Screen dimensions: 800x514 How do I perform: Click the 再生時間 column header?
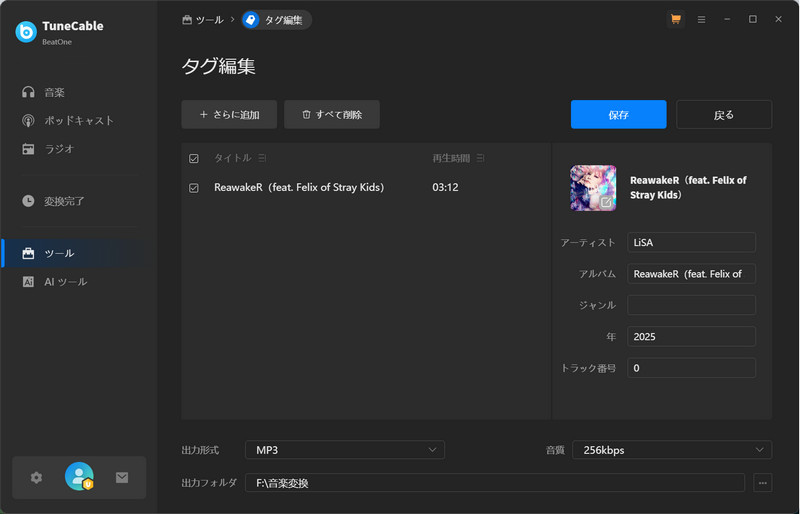[x=451, y=158]
